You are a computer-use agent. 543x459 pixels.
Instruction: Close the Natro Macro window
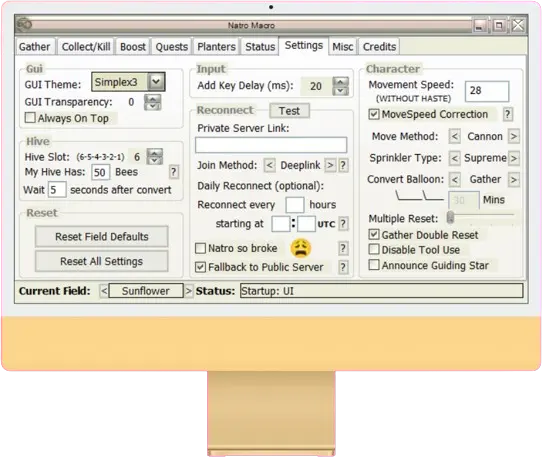tap(518, 25)
